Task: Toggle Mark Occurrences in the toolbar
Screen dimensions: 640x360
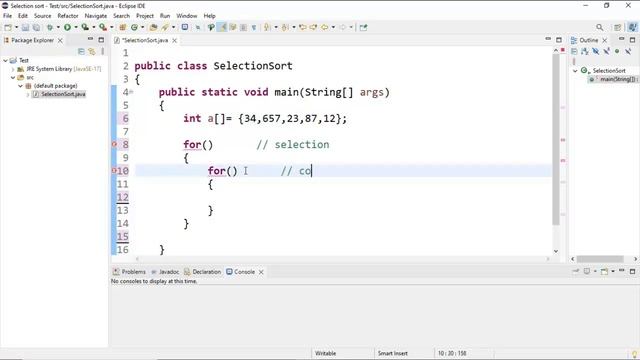Action: [x=222, y=27]
